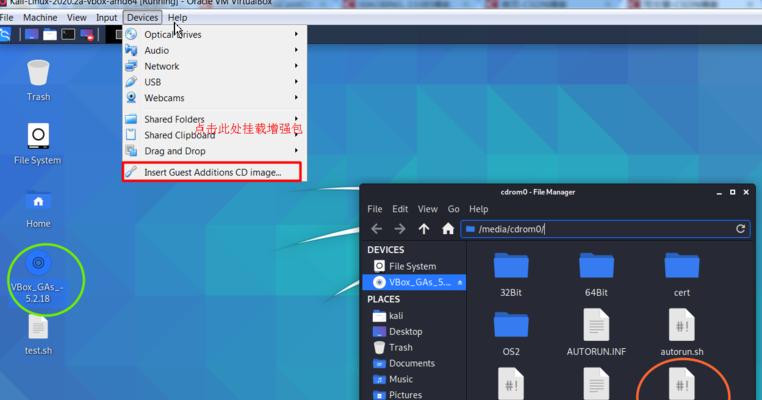
Task: Eject the VBox_GAs_5 volume in sidebar
Action: 459,282
